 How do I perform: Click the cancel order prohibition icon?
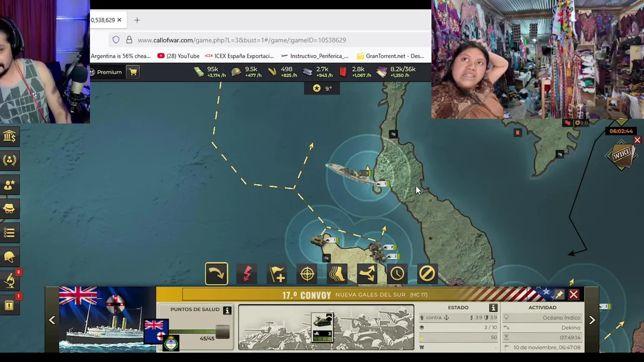[427, 274]
